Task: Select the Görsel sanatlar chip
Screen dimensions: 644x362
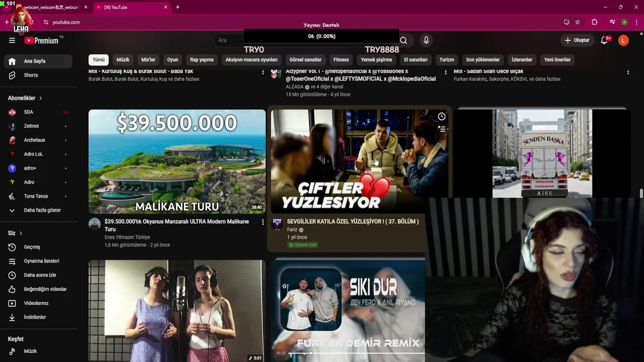Action: click(305, 60)
